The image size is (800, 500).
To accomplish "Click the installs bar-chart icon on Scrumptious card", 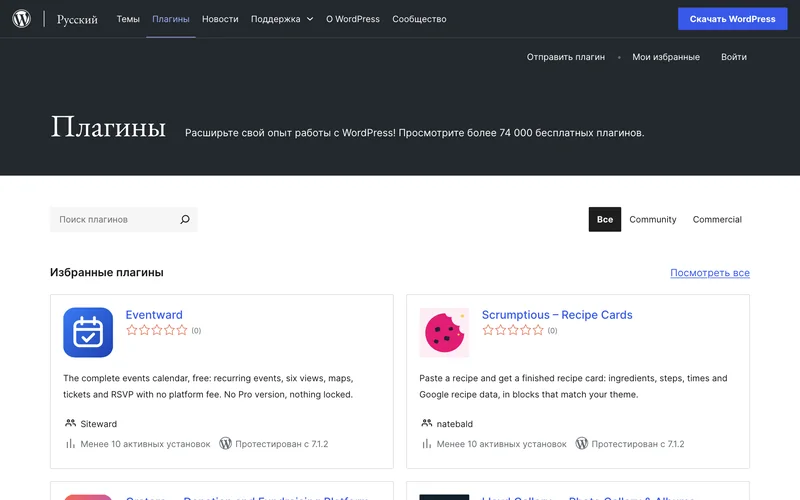I will pyautogui.click(x=427, y=444).
